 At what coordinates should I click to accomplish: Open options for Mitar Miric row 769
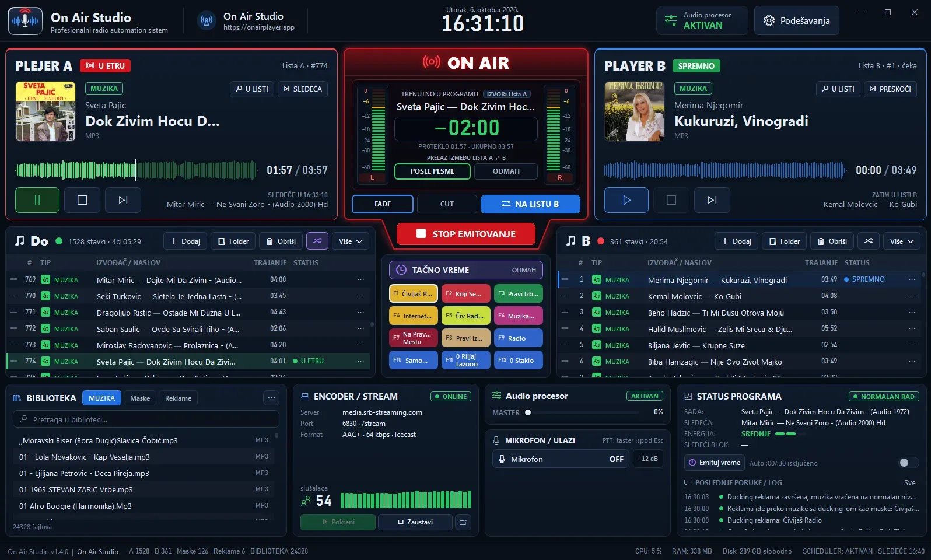[361, 279]
